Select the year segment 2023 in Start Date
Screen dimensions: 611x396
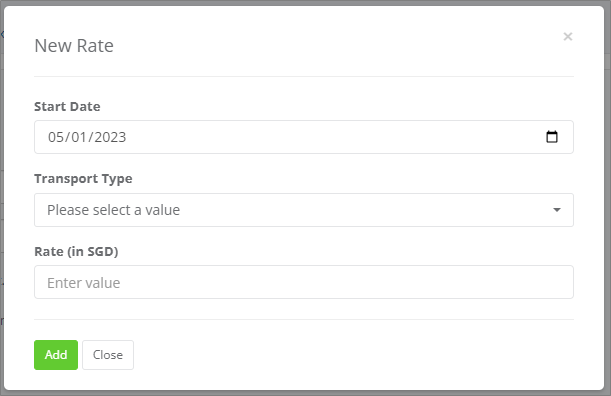(x=110, y=137)
